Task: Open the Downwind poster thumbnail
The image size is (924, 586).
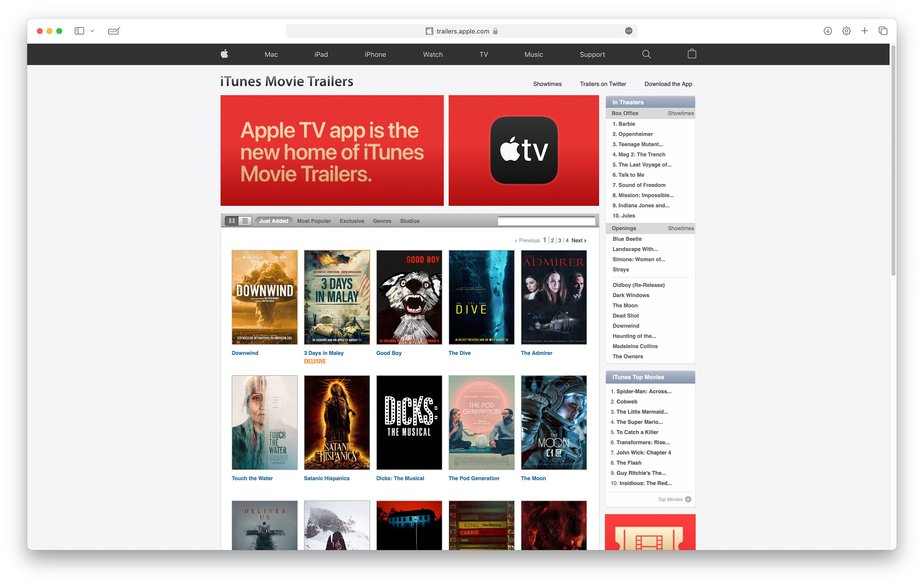Action: click(264, 297)
